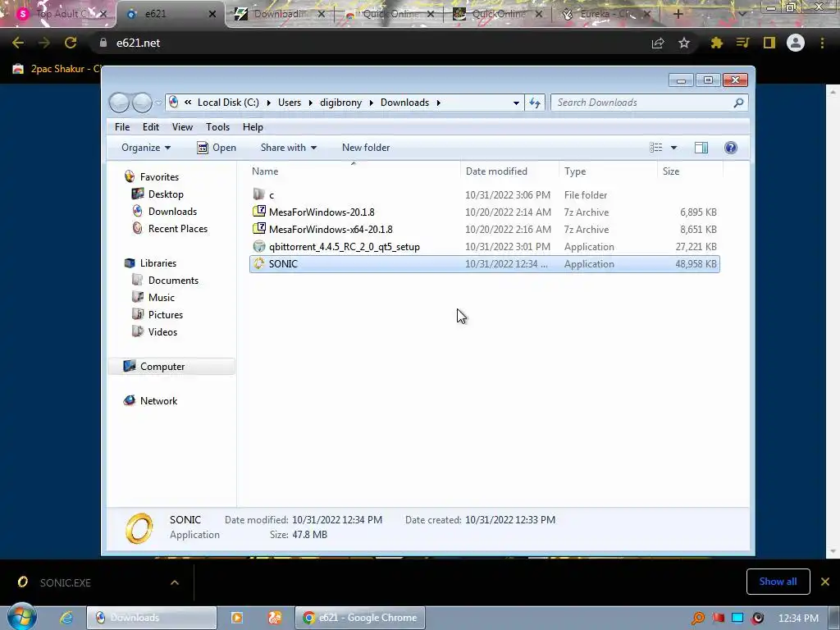840x630 pixels.
Task: Launch Internet Explorer from the taskbar
Action: (x=66, y=618)
